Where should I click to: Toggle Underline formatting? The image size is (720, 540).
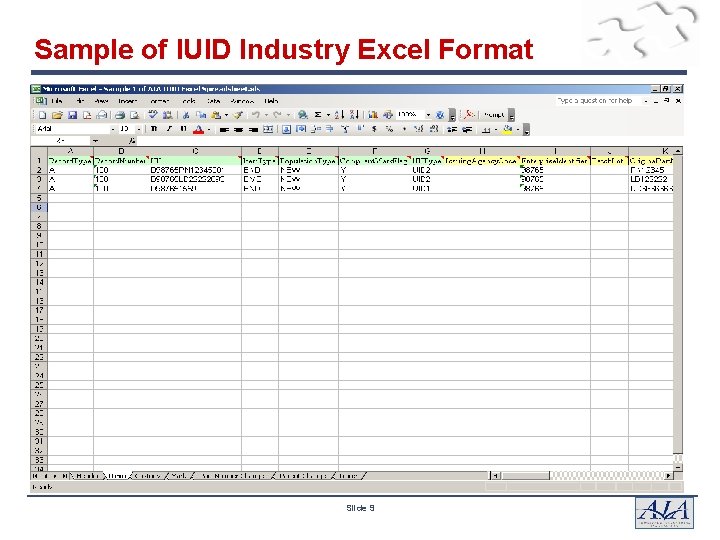point(183,129)
